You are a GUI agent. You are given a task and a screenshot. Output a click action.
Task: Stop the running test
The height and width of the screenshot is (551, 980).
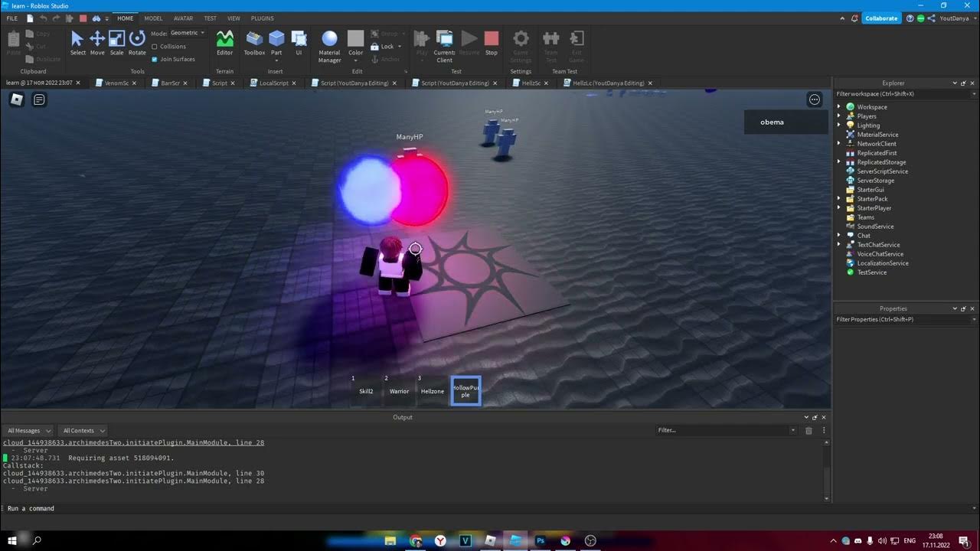492,43
